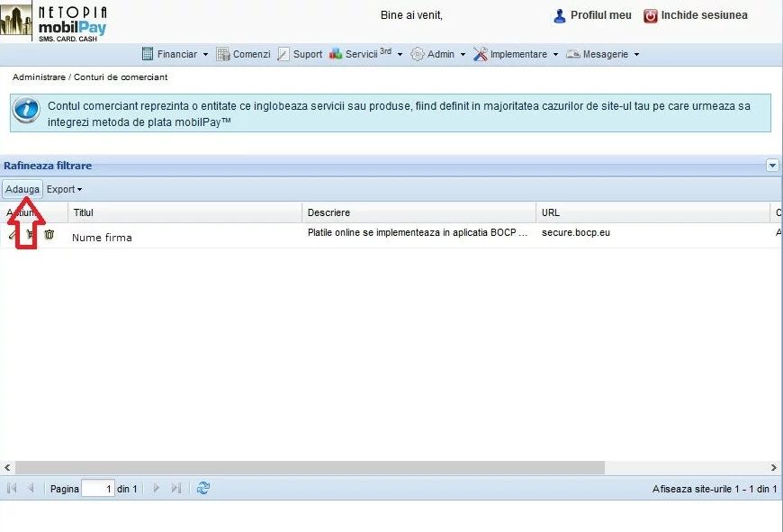This screenshot has width=783, height=532.
Task: Open the Admin dropdown menu
Action: coord(438,54)
